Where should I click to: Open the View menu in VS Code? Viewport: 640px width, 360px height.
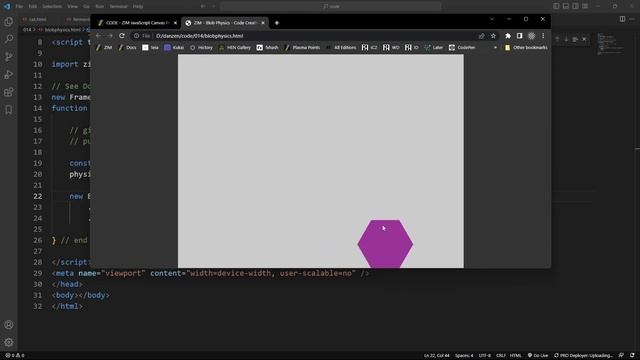click(x=72, y=7)
